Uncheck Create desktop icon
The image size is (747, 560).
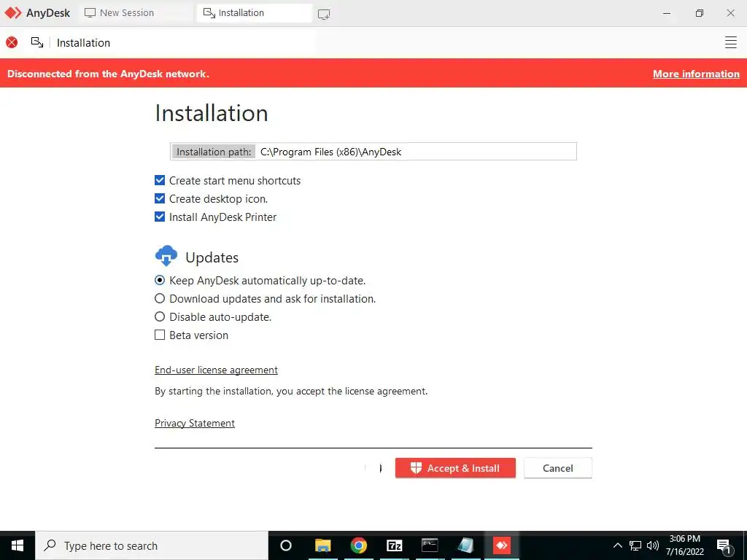point(160,198)
